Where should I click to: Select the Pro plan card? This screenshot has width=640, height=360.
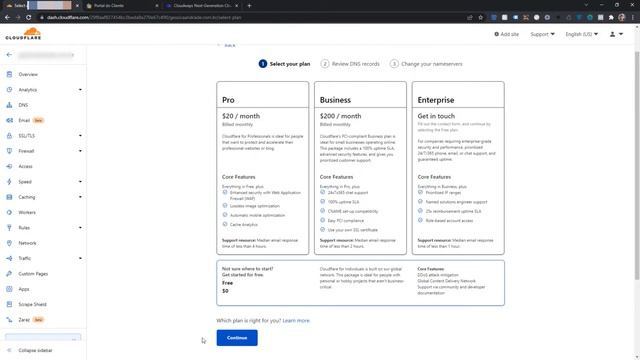262,168
